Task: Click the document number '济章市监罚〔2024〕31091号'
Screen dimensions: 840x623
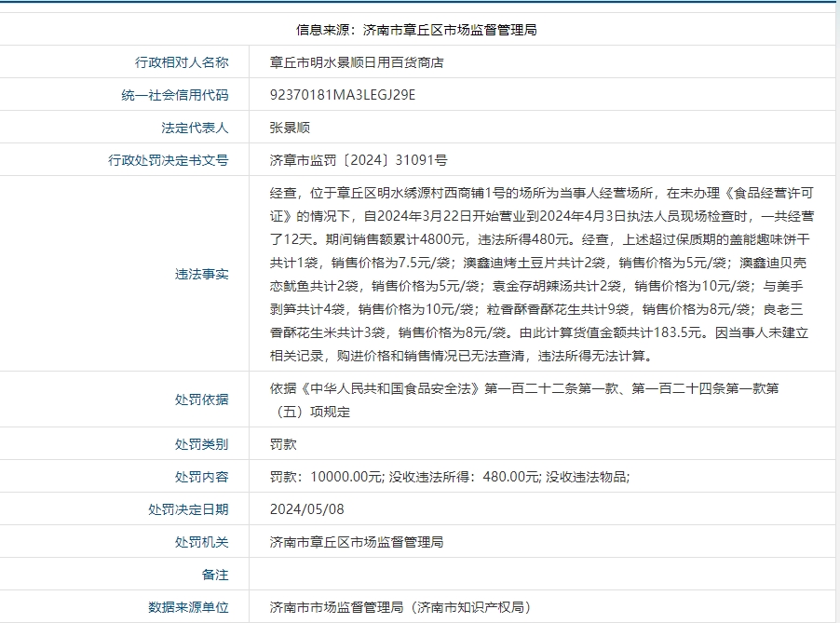Action: coord(359,160)
